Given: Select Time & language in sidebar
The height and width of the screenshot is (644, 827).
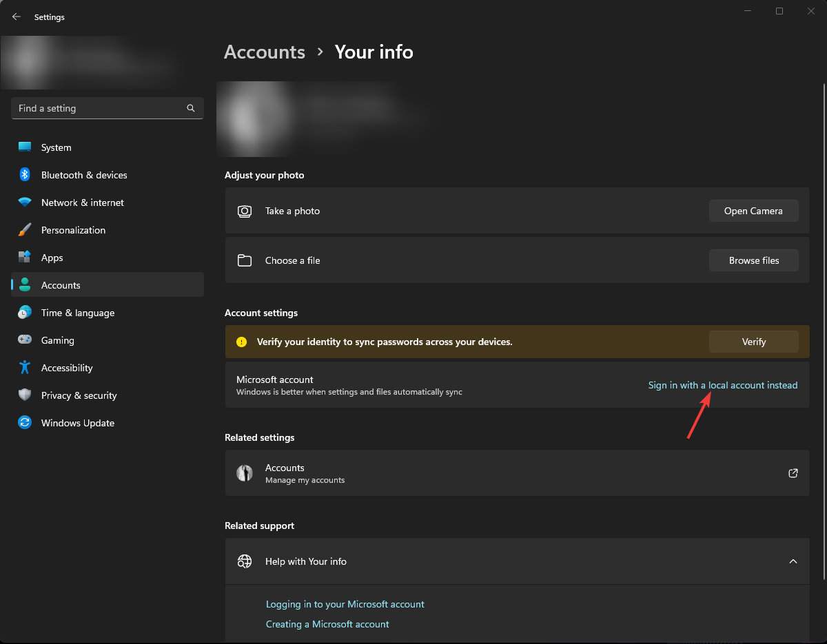Looking at the screenshot, I should pos(77,313).
